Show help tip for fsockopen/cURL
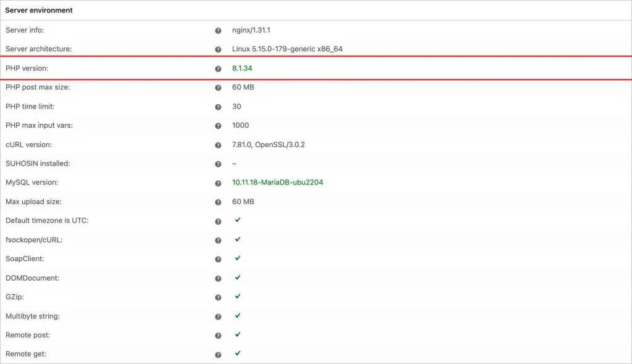Image resolution: width=632 pixels, height=364 pixels. coord(218,241)
